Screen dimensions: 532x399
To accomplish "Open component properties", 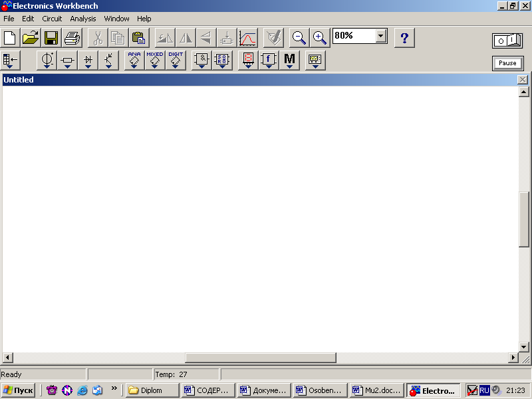I will pyautogui.click(x=273, y=38).
